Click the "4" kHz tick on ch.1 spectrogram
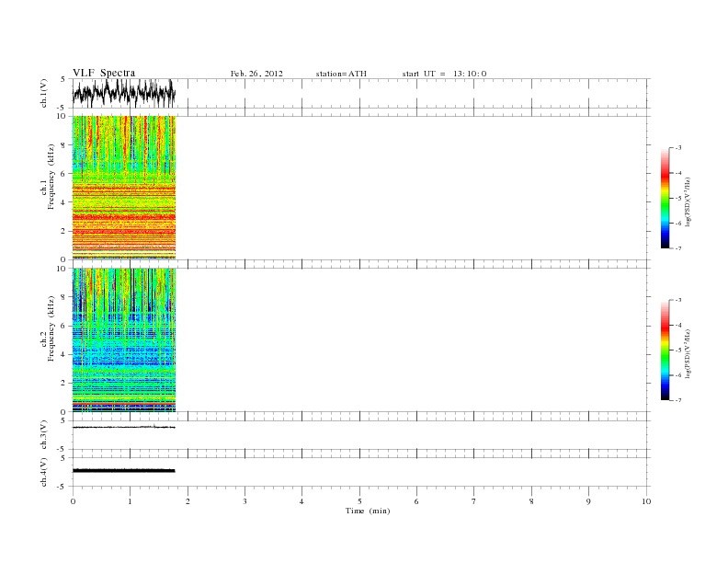This screenshot has height=563, width=728. [x=63, y=202]
